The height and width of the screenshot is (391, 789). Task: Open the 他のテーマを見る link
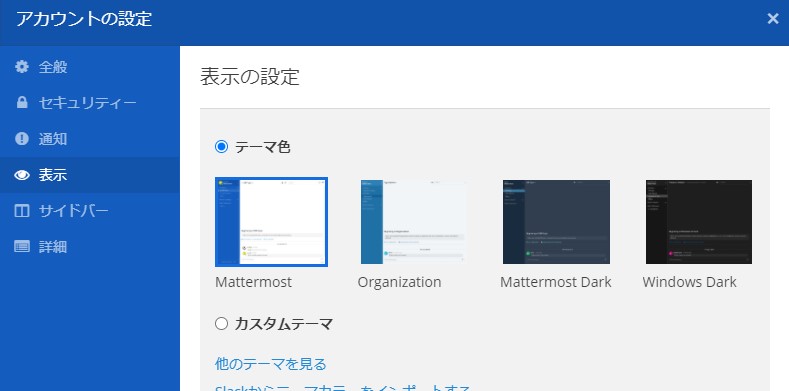[x=271, y=364]
